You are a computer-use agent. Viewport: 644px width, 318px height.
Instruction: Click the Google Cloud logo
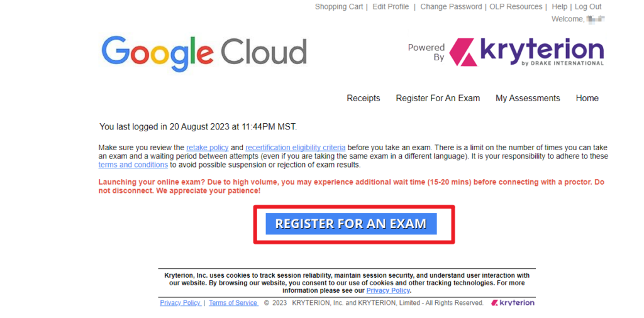(204, 52)
